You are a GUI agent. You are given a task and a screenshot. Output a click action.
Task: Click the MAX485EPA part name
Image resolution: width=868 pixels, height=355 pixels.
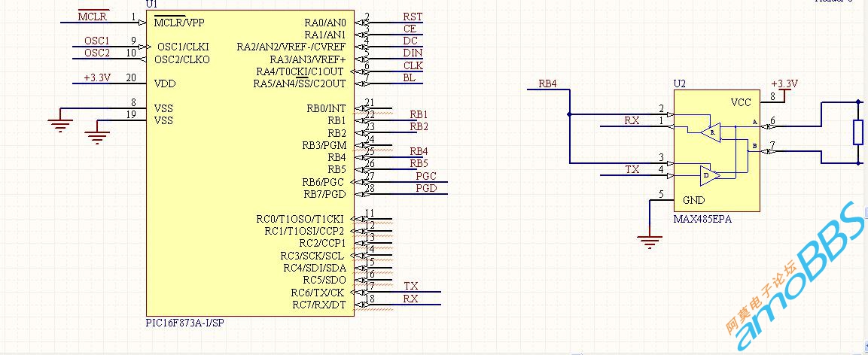coord(702,219)
